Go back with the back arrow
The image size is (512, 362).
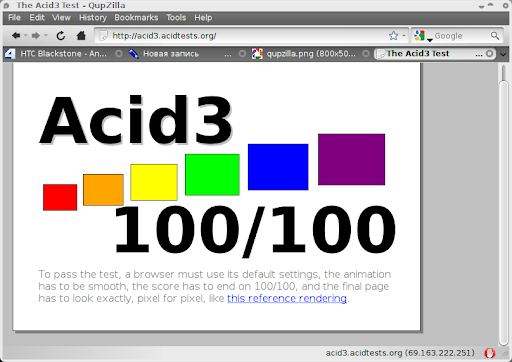pos(16,35)
